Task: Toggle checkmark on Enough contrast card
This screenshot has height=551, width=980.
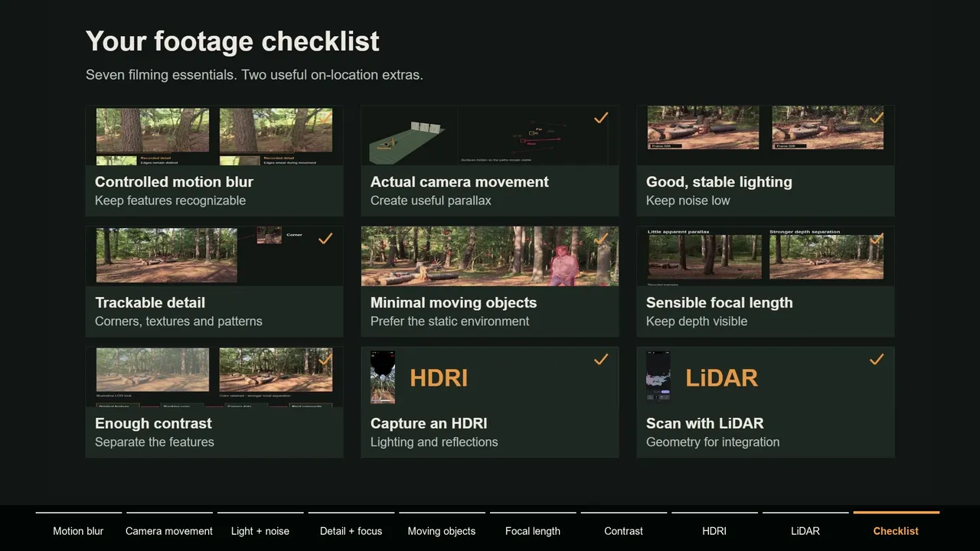Action: tap(325, 359)
